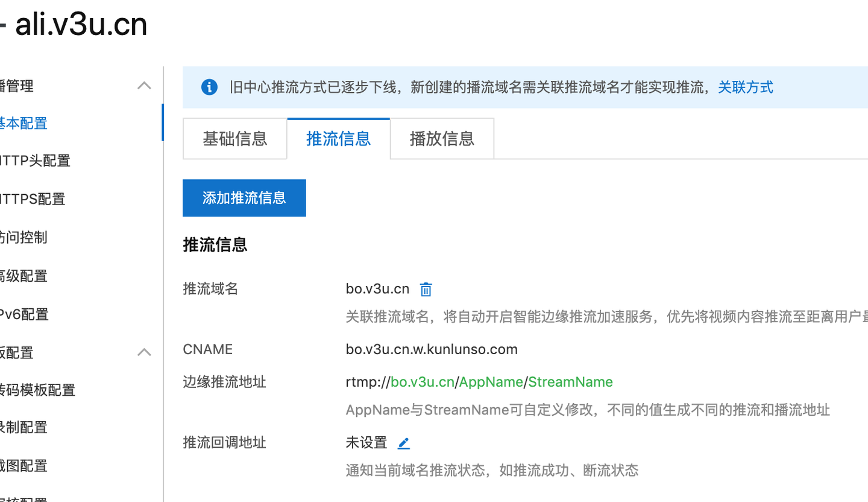Open the 高级配置 settings page

coord(24,276)
